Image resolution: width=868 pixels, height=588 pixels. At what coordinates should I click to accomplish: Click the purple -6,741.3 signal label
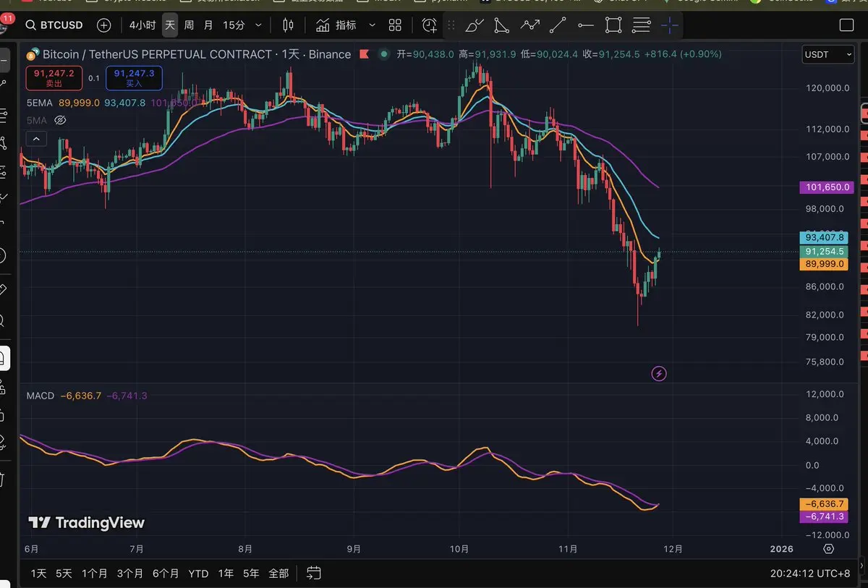point(824,517)
